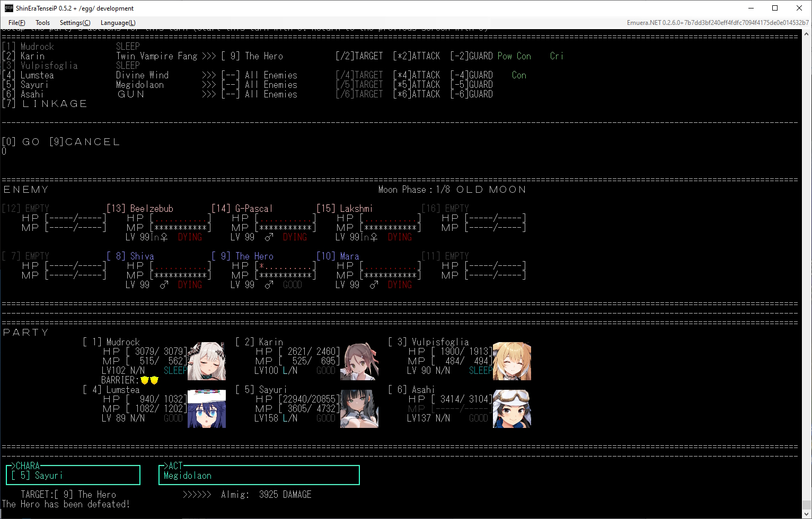The width and height of the screenshot is (812, 519).
Task: Select [4] Lumstea in action list
Action: click(x=28, y=75)
